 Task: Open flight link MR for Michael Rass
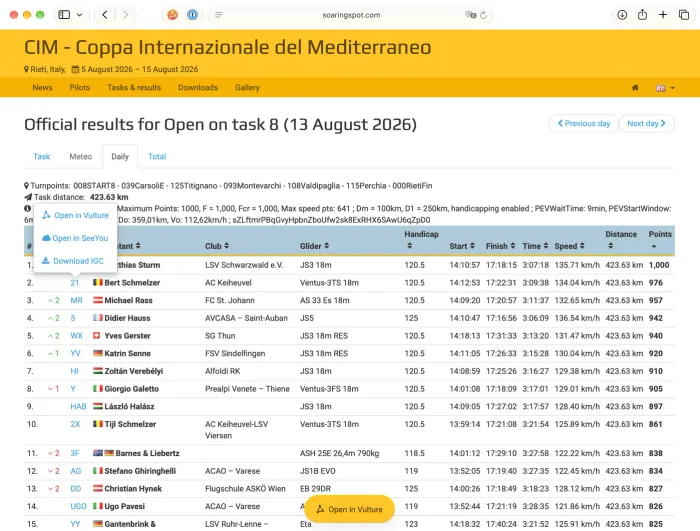pos(76,301)
